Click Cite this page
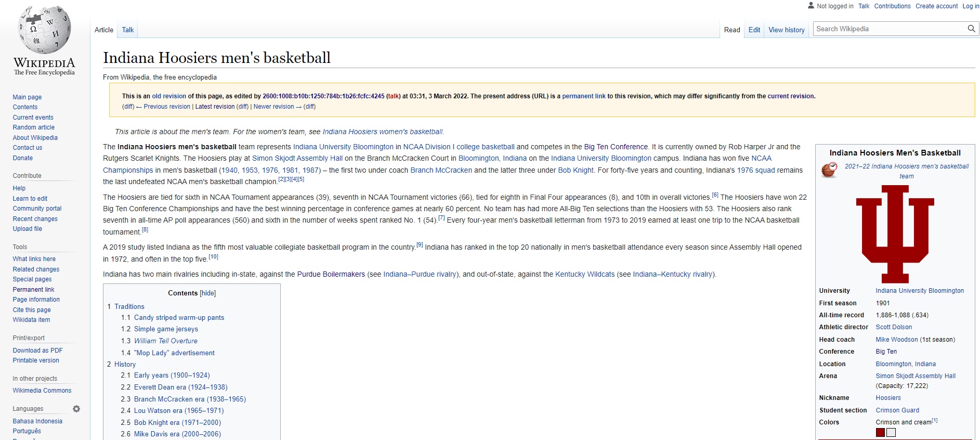Image resolution: width=980 pixels, height=440 pixels. (x=32, y=310)
